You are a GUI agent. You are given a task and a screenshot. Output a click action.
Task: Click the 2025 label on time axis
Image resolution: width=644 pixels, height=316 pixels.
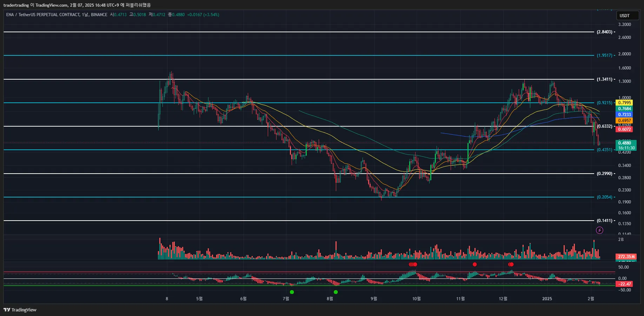click(547, 299)
